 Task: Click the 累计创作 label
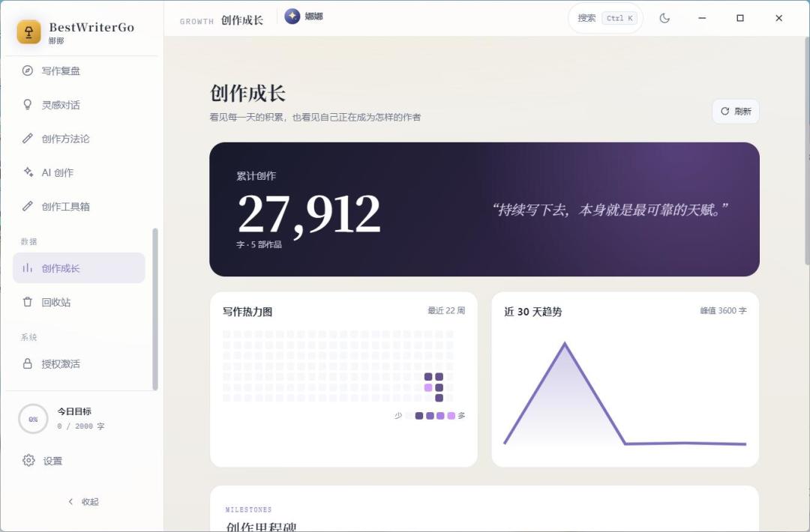[x=256, y=176]
